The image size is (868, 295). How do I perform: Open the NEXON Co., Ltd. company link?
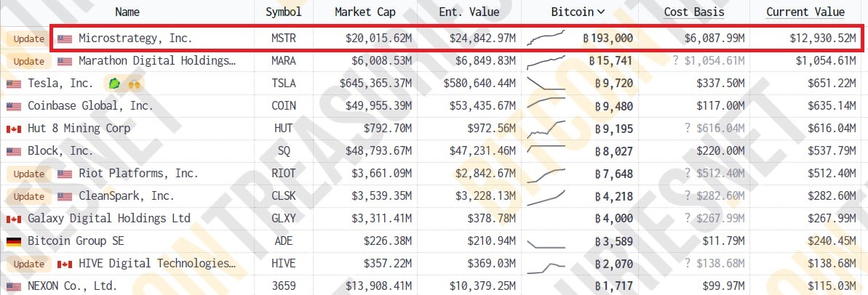(x=72, y=286)
